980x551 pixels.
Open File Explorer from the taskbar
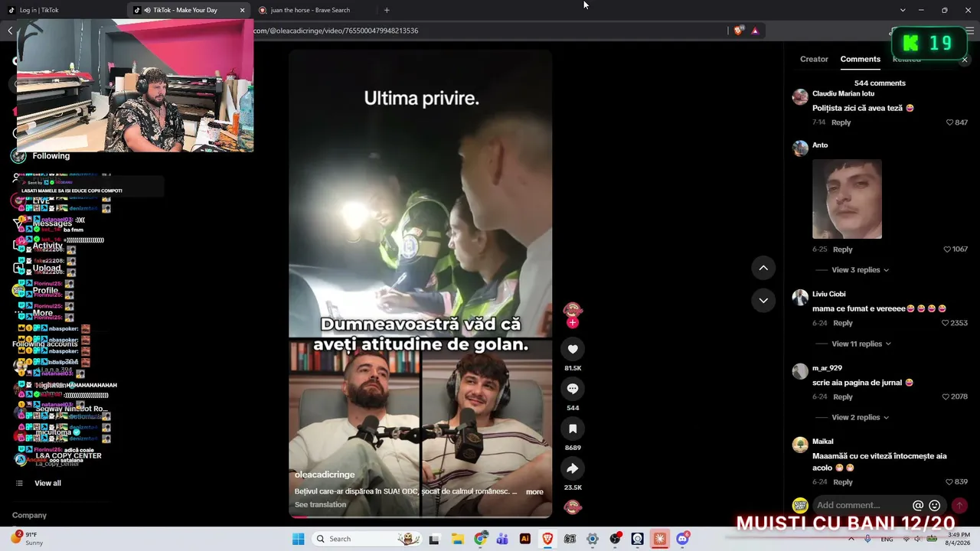[458, 539]
